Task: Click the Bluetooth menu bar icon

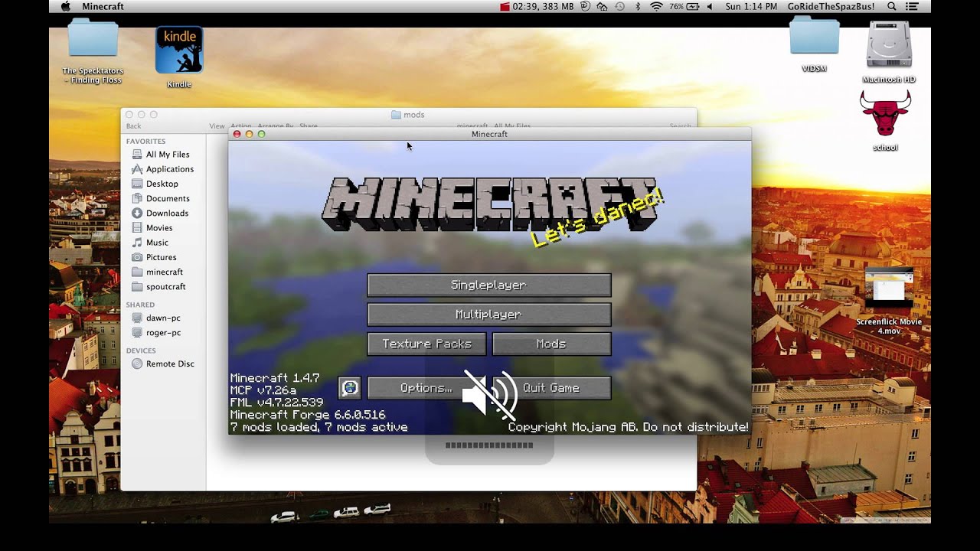Action: point(638,6)
